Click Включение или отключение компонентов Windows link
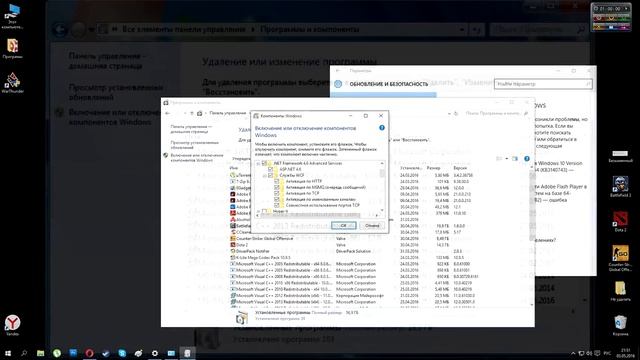The width and height of the screenshot is (640, 360). tap(197, 158)
